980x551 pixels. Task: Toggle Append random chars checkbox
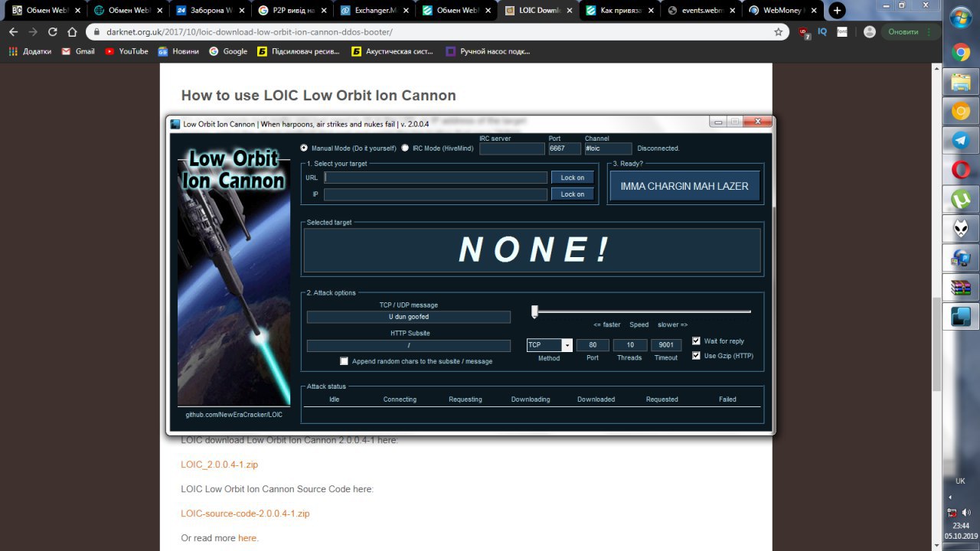click(345, 361)
